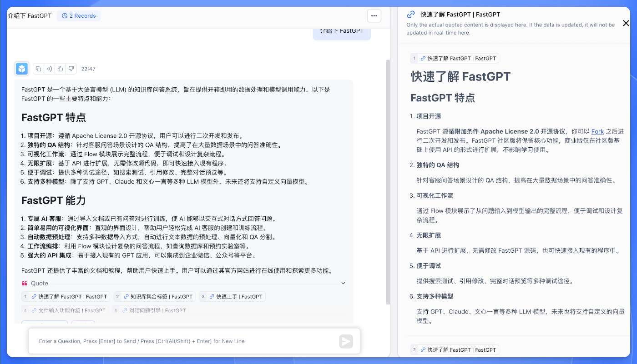
Task: Click the blue FastGPT bot avatar
Action: 22,69
